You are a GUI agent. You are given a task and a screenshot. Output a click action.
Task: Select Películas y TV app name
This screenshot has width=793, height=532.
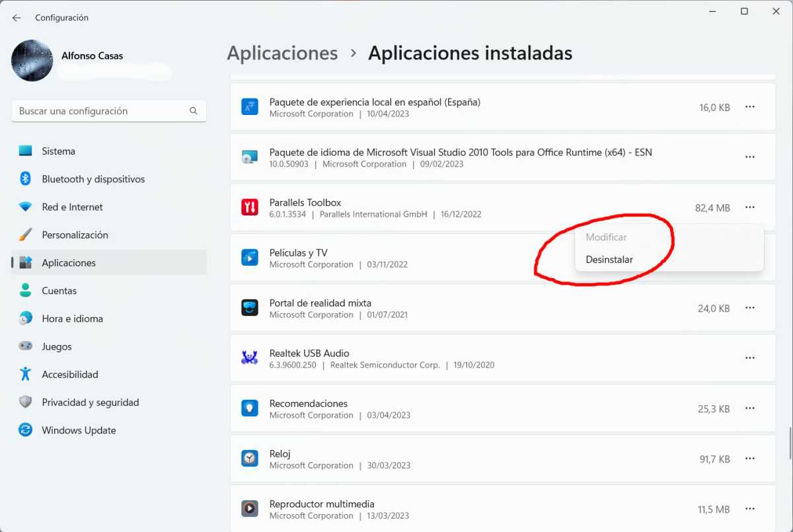coord(298,252)
